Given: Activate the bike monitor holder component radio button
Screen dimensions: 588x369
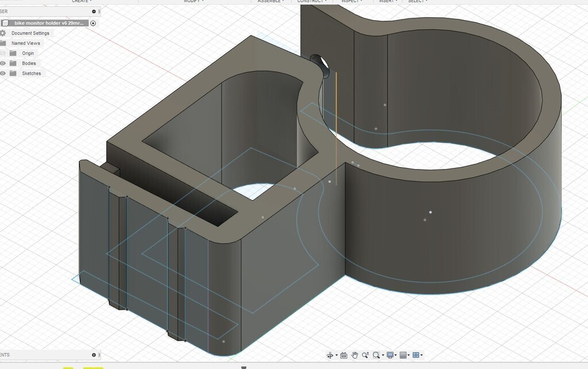Looking at the screenshot, I should click(93, 23).
